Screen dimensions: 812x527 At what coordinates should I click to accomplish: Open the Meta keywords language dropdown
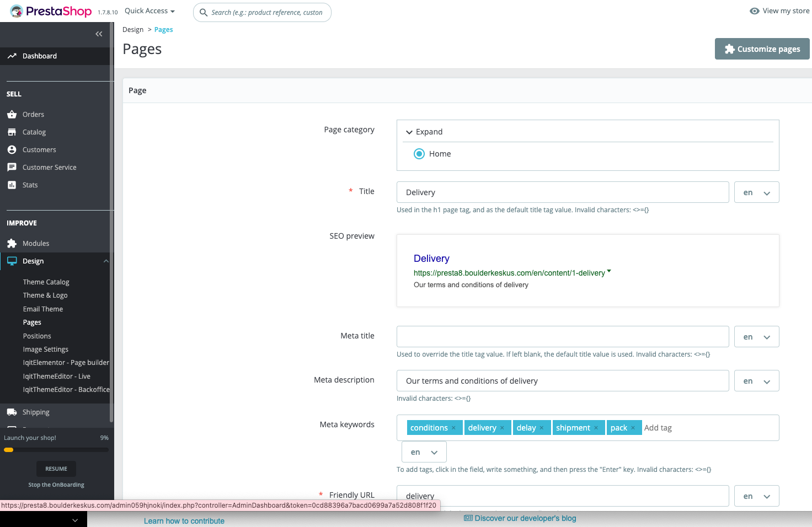[x=424, y=452]
